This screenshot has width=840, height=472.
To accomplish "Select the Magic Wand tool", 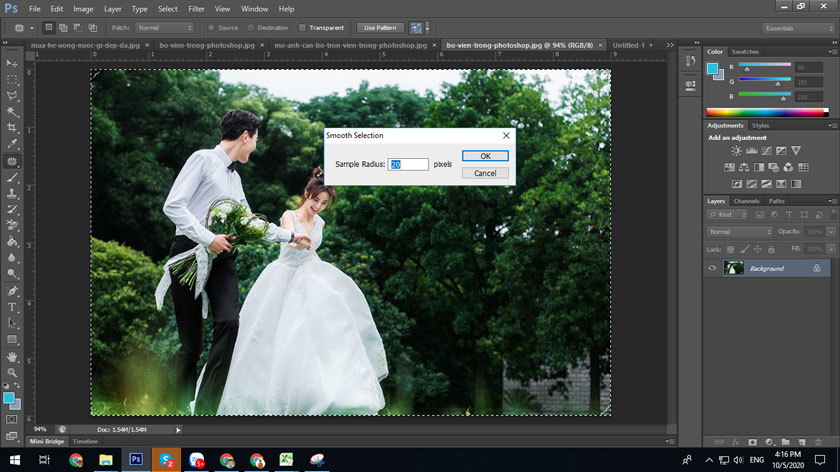I will [12, 112].
